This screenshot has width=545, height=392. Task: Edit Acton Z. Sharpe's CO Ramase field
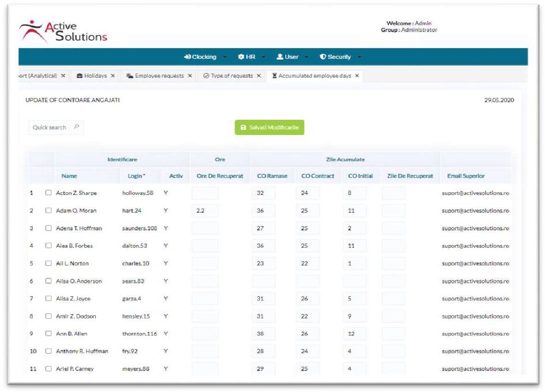(x=263, y=192)
